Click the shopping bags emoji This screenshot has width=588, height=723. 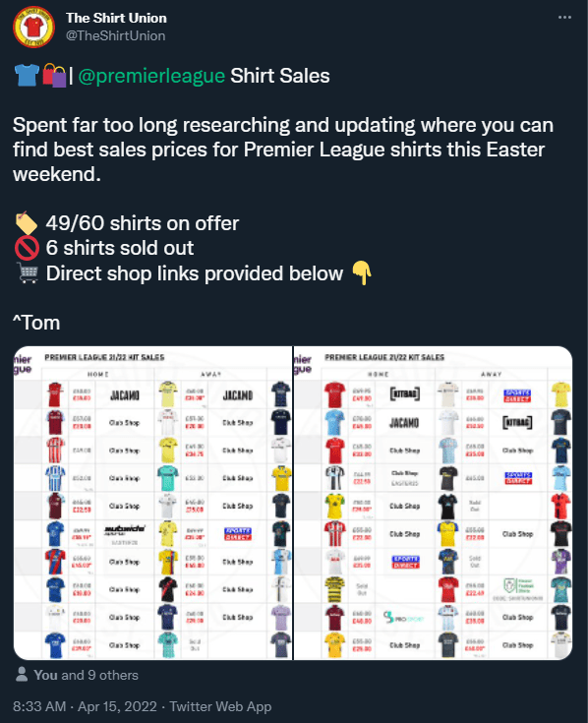pos(54,76)
